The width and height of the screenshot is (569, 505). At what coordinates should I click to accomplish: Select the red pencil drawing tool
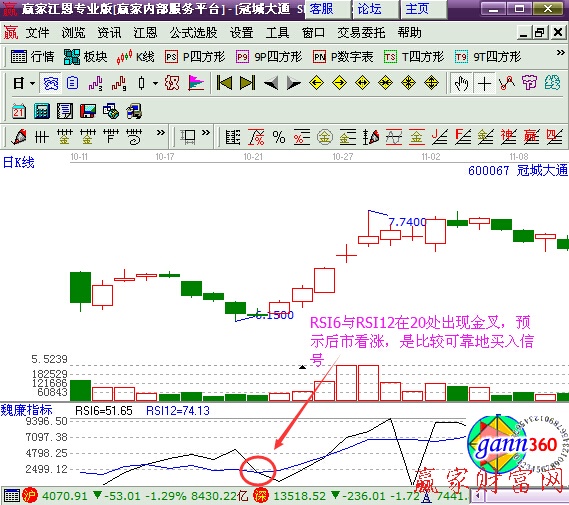click(x=19, y=137)
